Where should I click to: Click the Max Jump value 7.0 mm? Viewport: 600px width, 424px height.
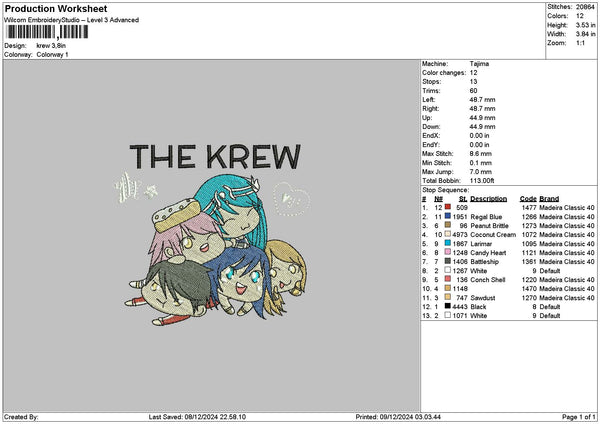481,172
